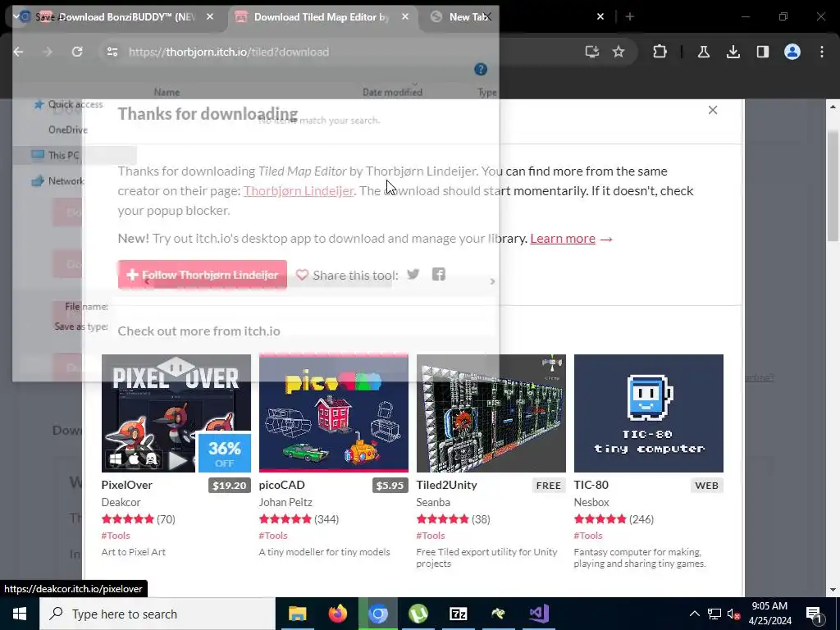Image resolution: width=840 pixels, height=630 pixels.
Task: Follow the Learn more desktop app link
Action: click(563, 239)
